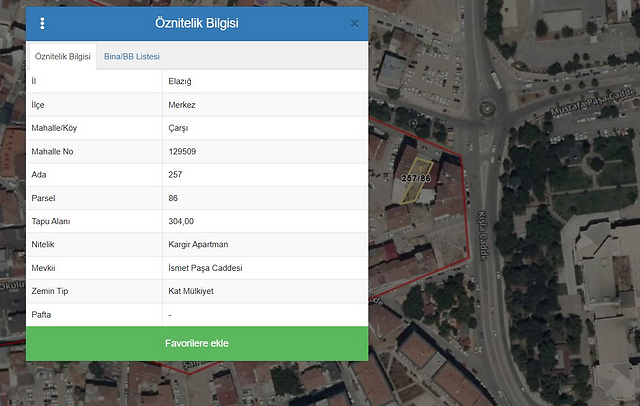Select the Merkez value in İlçe row
Viewport: 640px width, 406px height.
pyautogui.click(x=184, y=105)
